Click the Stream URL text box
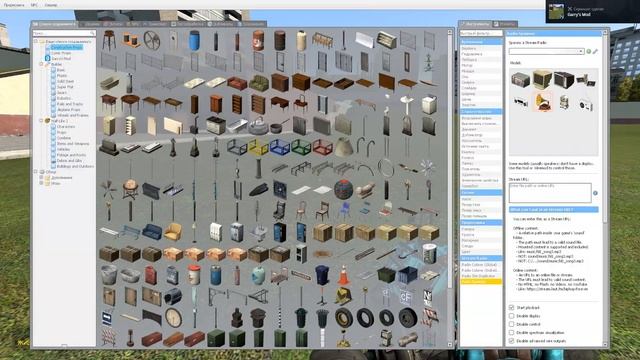Image resolution: width=640 pixels, height=360 pixels. coord(550,193)
